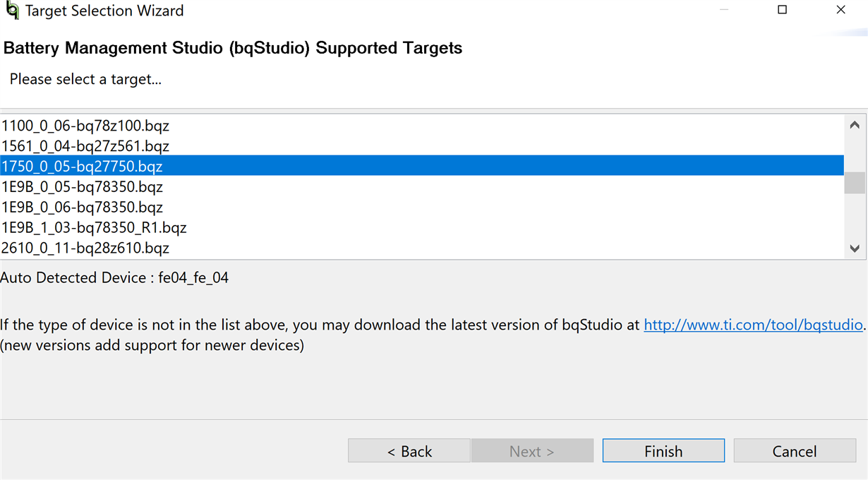Click scrollbar down arrow in target list
Screen dimensions: 868x480
tap(855, 248)
